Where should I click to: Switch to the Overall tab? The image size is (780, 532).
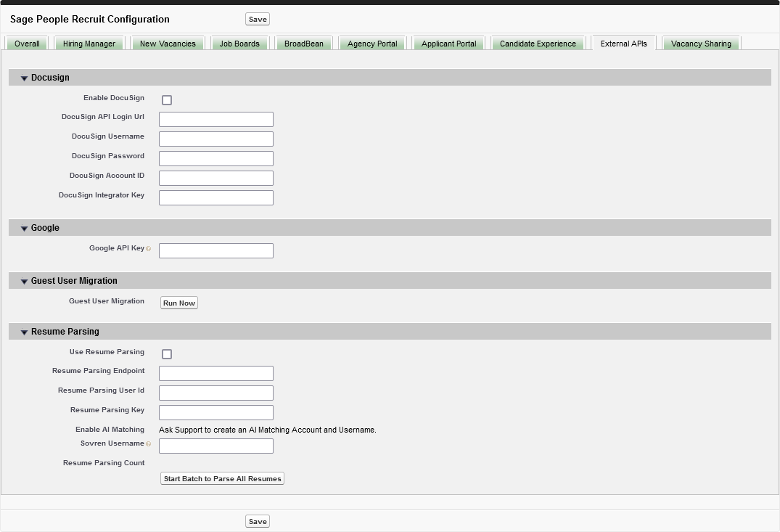[27, 44]
